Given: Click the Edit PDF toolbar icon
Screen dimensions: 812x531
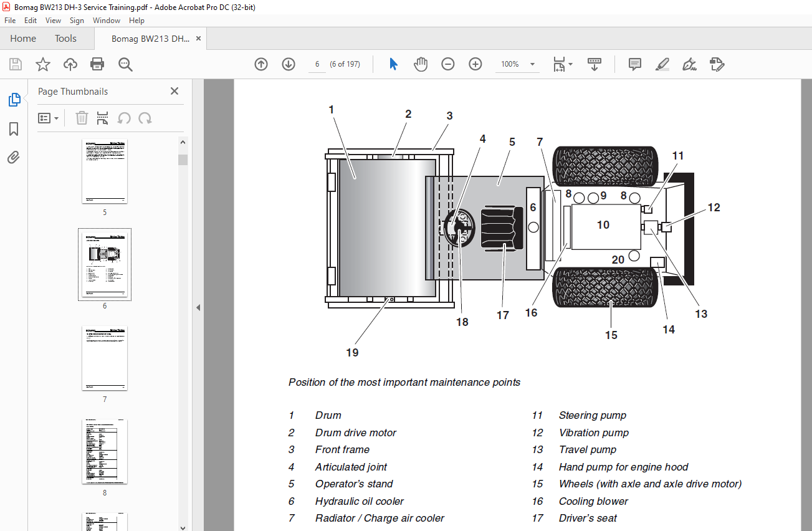Looking at the screenshot, I should tap(717, 64).
